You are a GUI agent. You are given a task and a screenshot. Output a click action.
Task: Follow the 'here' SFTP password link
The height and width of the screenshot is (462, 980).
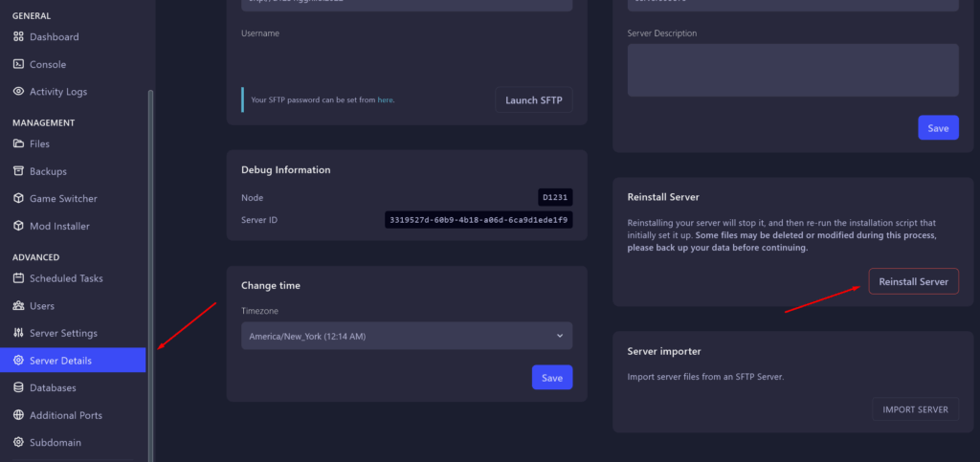[x=385, y=99]
